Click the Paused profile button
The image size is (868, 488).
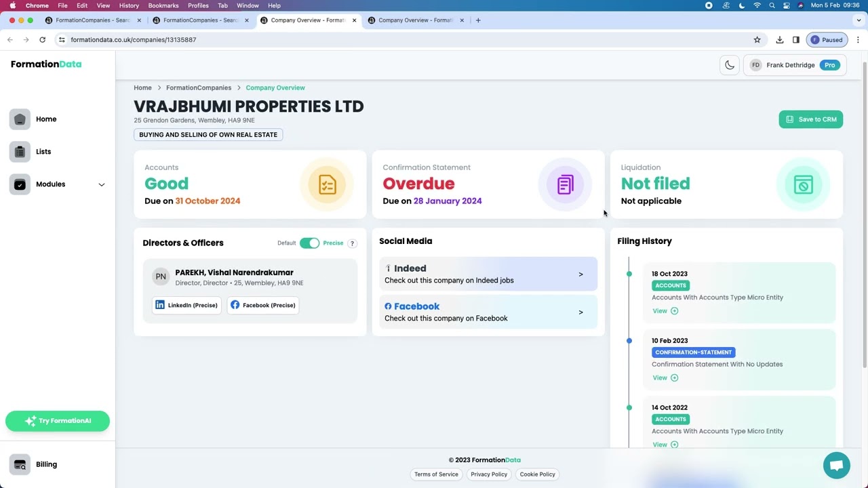(827, 40)
